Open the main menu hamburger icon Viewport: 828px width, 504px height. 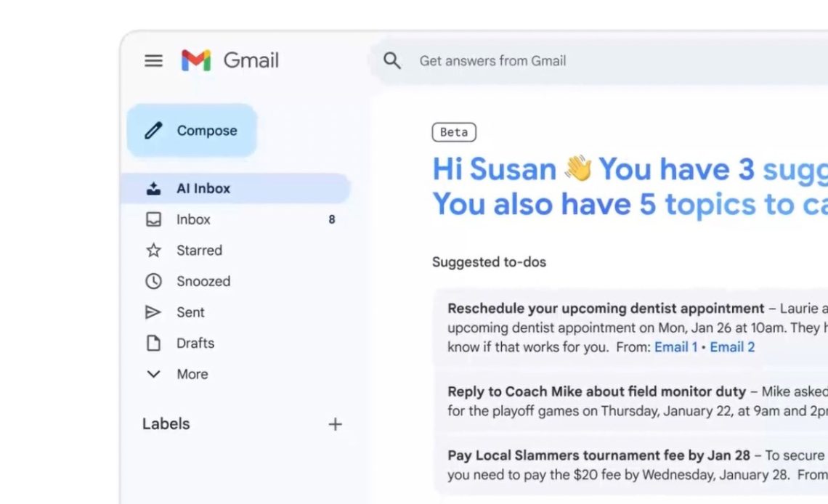154,61
